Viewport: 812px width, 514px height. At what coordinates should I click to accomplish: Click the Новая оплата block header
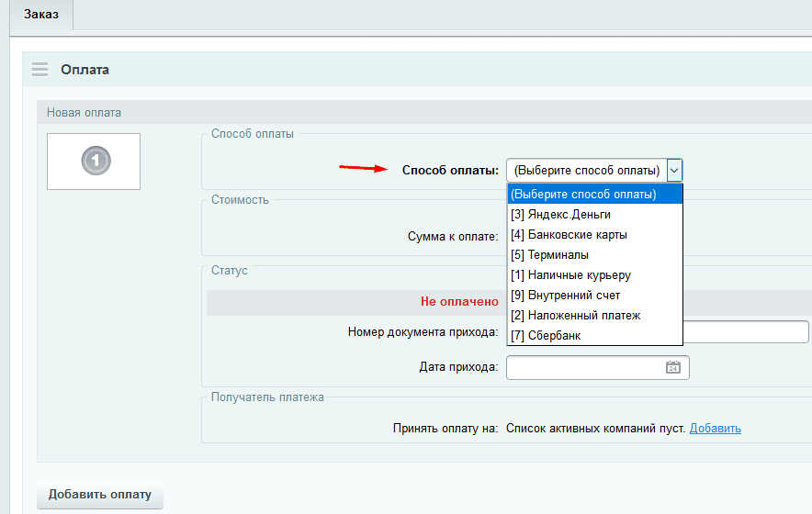[84, 113]
